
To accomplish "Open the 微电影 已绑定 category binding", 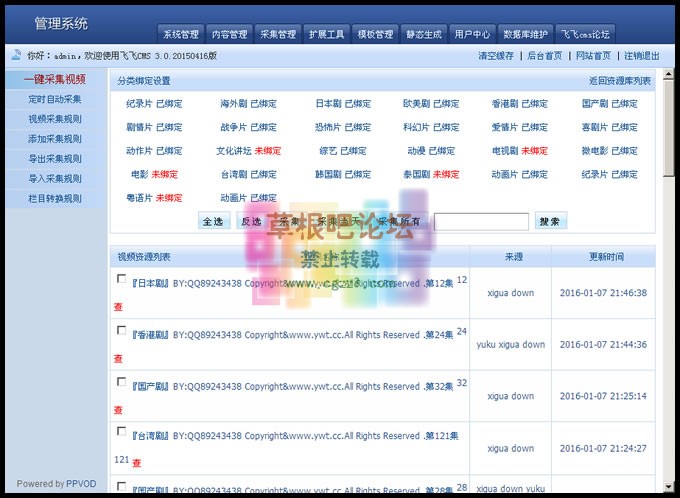I will coord(609,151).
